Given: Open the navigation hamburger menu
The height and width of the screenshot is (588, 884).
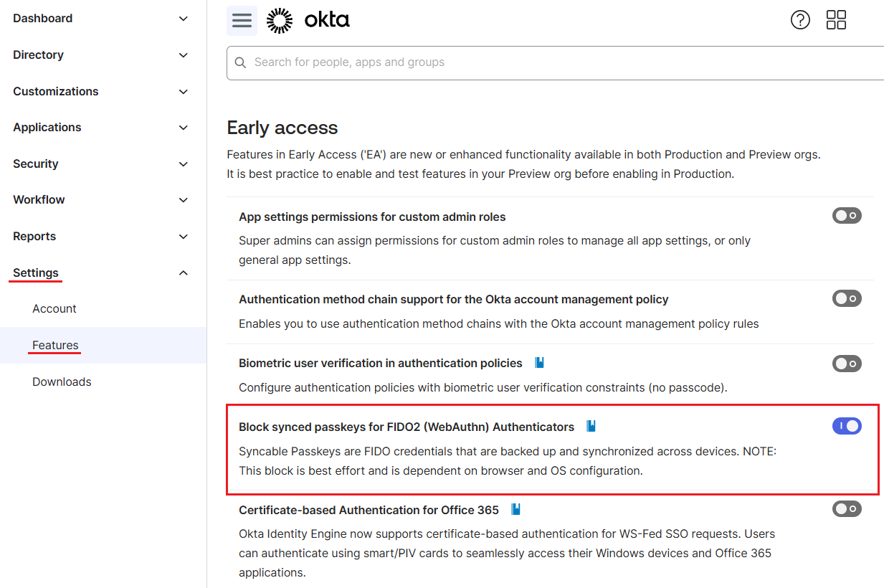Looking at the screenshot, I should 242,20.
